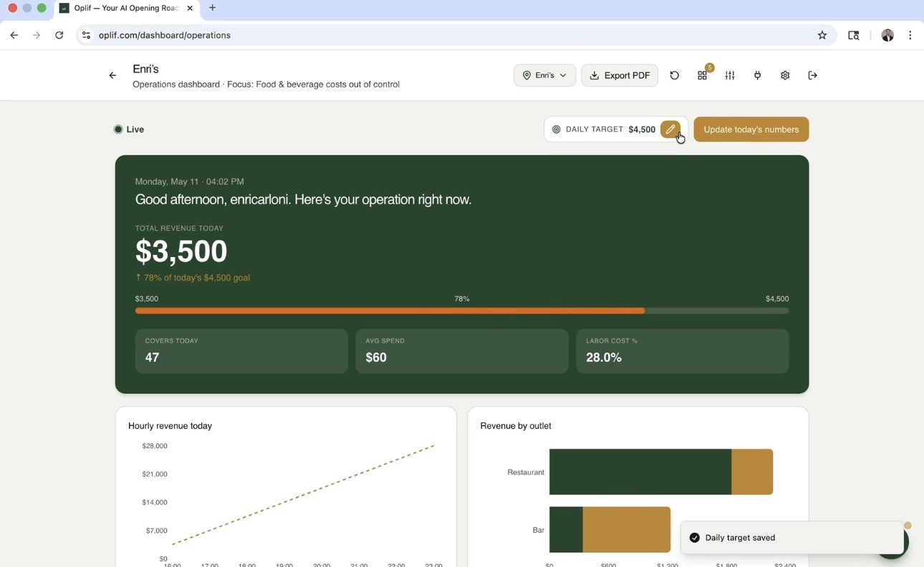Image resolution: width=924 pixels, height=567 pixels.
Task: Click the target icon beside Daily Target
Action: 557,130
